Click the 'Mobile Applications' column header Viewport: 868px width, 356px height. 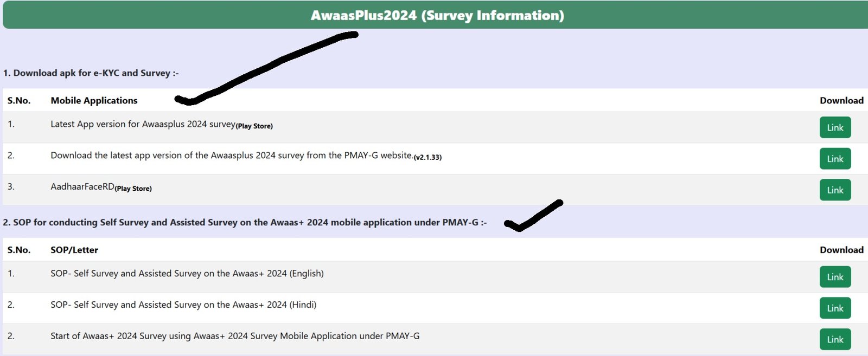click(x=94, y=101)
